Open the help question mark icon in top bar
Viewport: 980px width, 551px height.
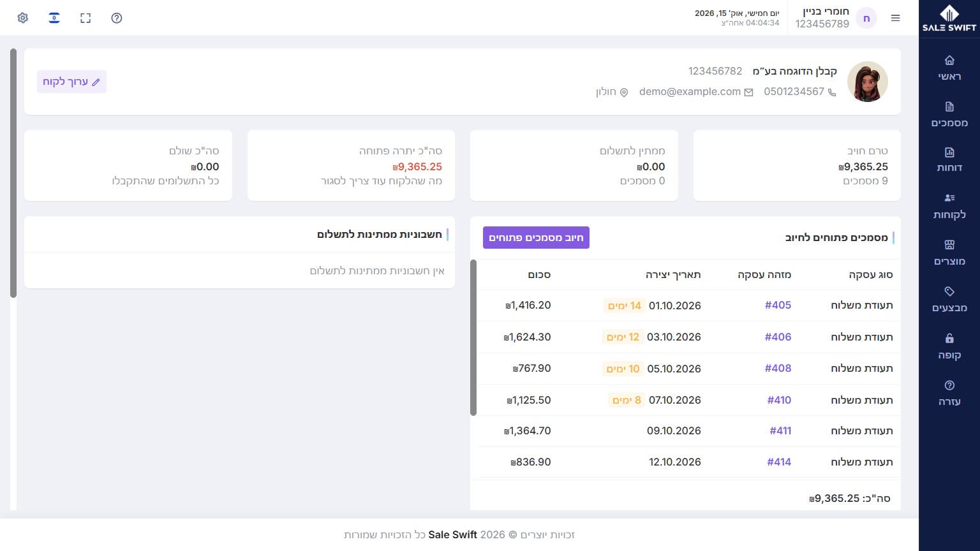point(117,18)
